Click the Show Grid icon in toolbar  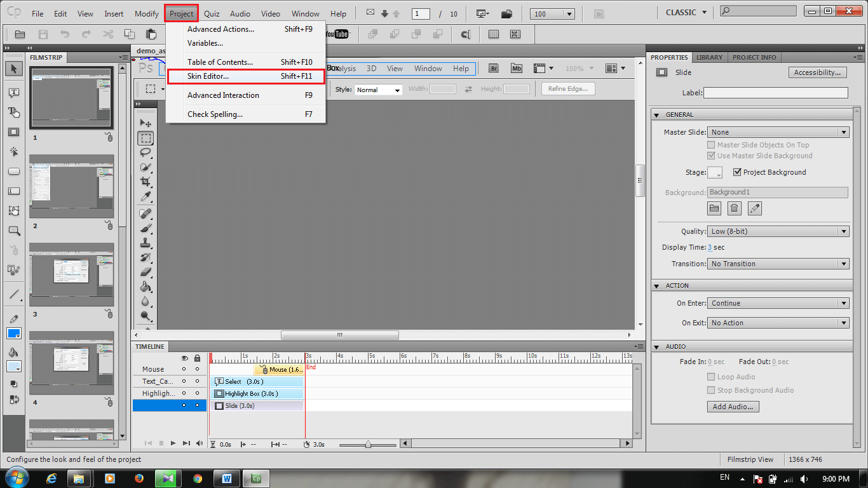coord(494,34)
